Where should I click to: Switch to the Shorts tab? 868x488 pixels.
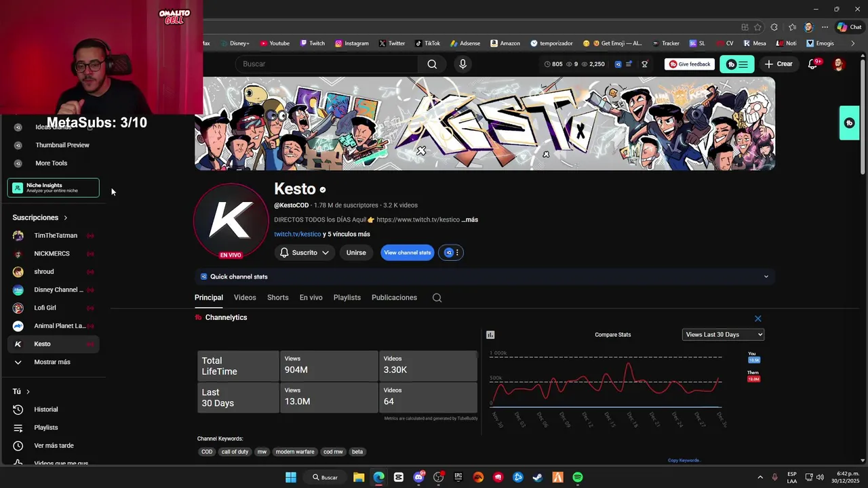pos(278,298)
